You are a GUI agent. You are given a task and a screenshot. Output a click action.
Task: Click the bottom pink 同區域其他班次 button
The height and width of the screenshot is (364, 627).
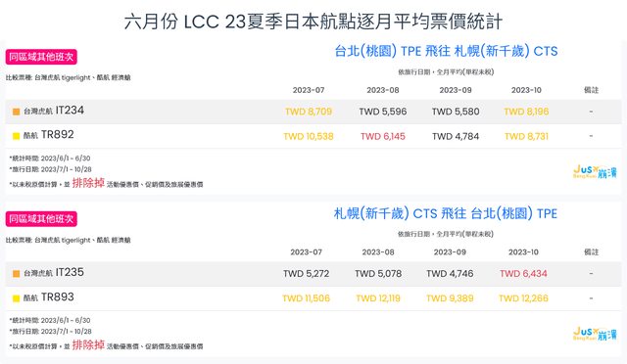point(41,218)
